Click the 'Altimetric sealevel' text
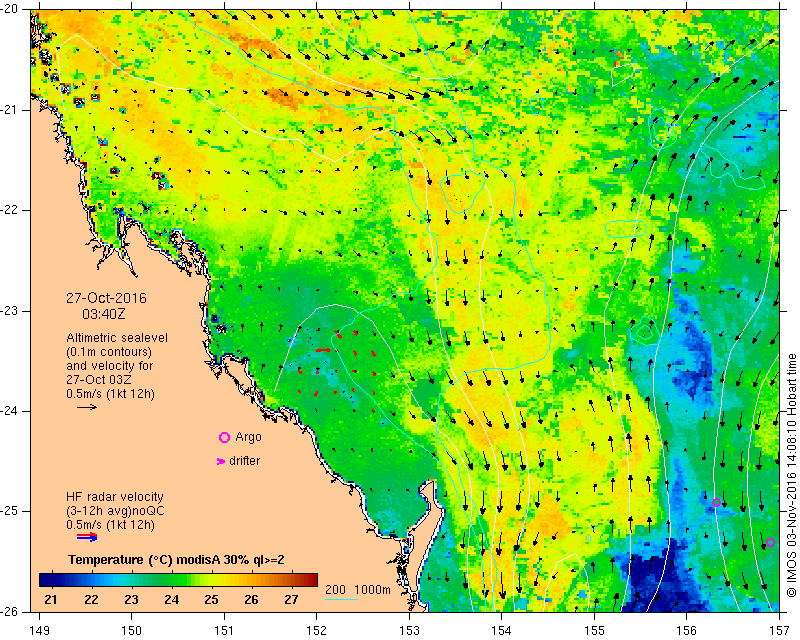 [117, 338]
